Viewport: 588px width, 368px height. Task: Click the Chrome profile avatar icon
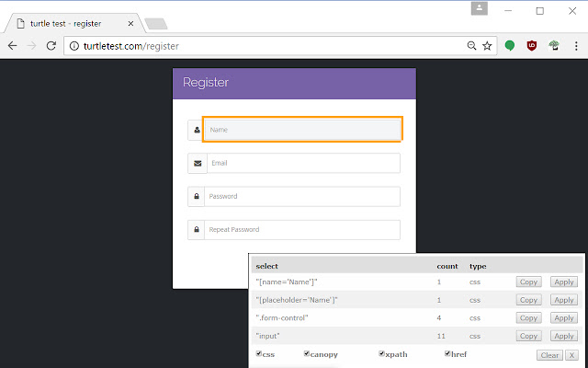[x=480, y=8]
